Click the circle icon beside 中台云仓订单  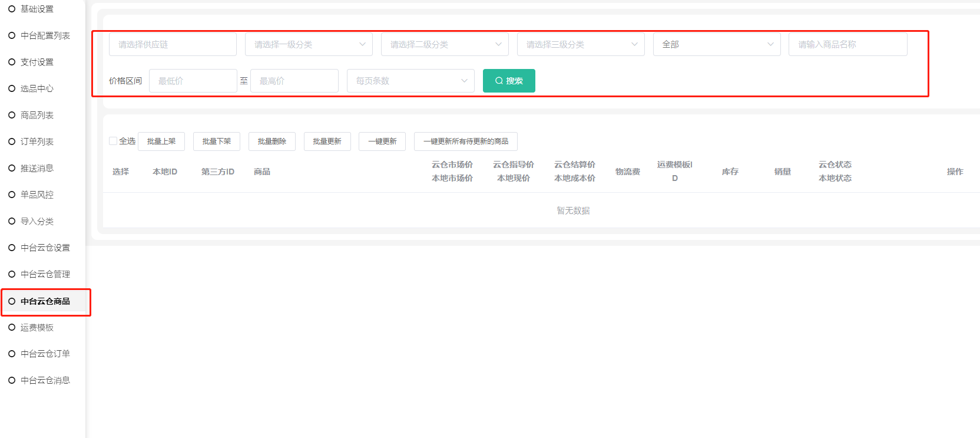pos(12,354)
